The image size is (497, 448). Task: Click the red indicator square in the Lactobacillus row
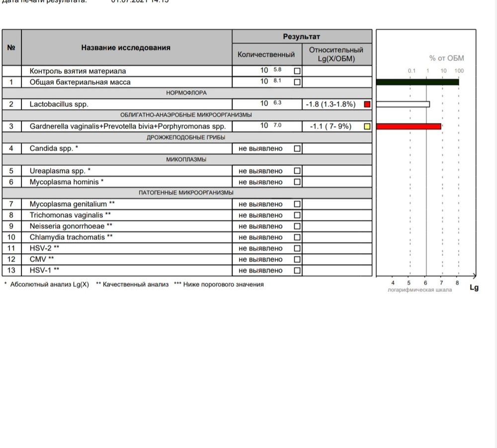pos(367,104)
